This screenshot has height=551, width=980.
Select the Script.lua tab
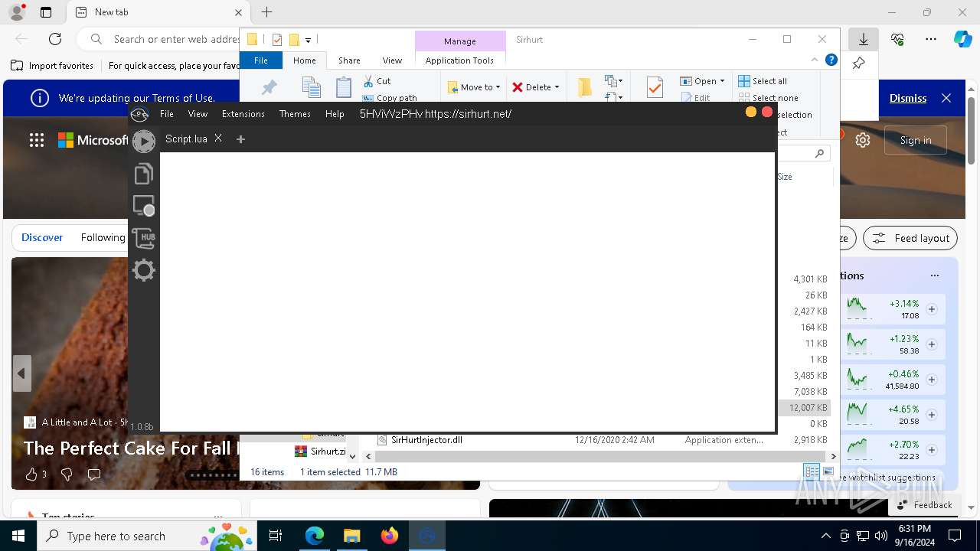pos(186,139)
